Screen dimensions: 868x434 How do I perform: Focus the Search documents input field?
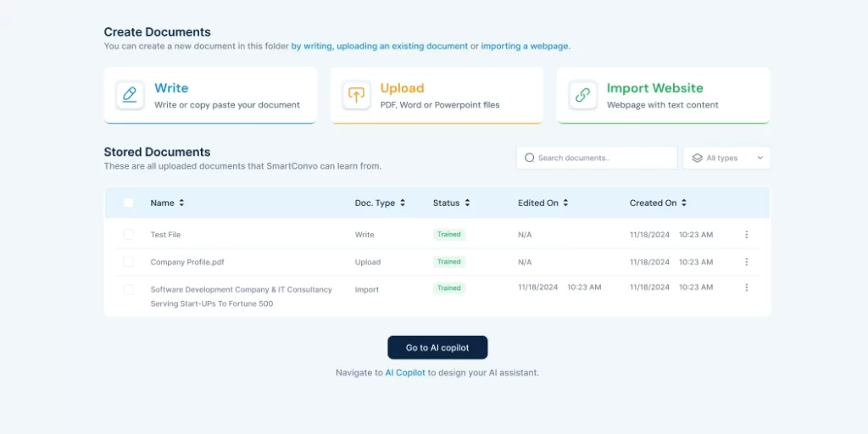597,158
